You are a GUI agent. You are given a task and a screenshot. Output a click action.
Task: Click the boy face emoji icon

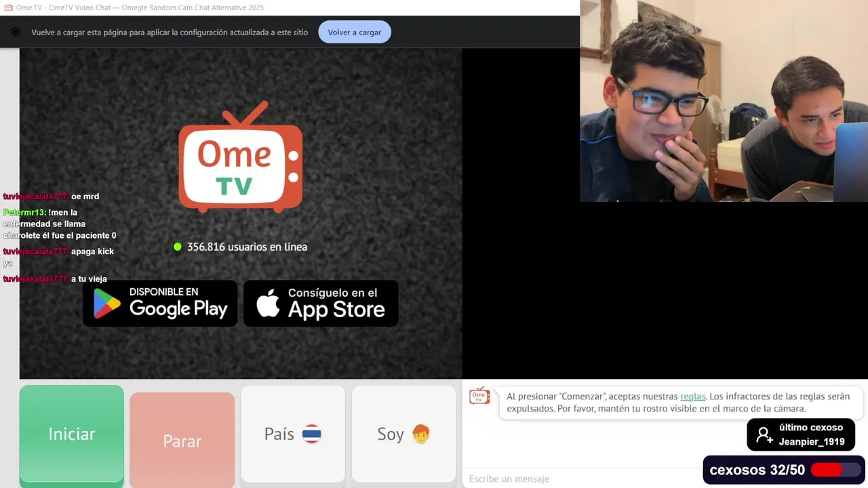click(x=421, y=434)
